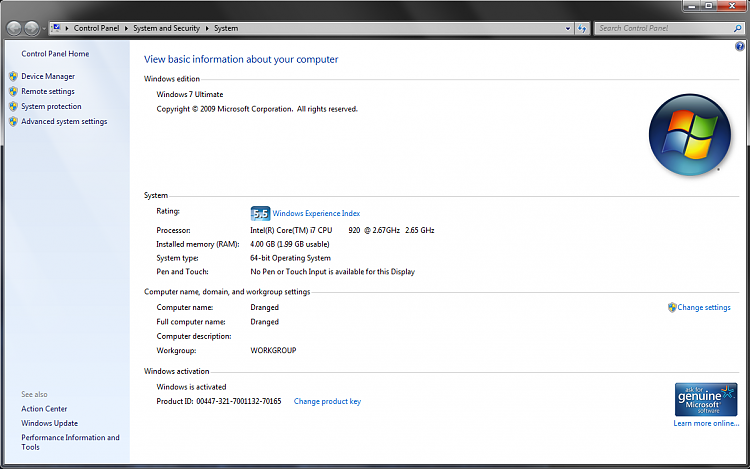
Task: Open Learn more online link
Action: 706,423
